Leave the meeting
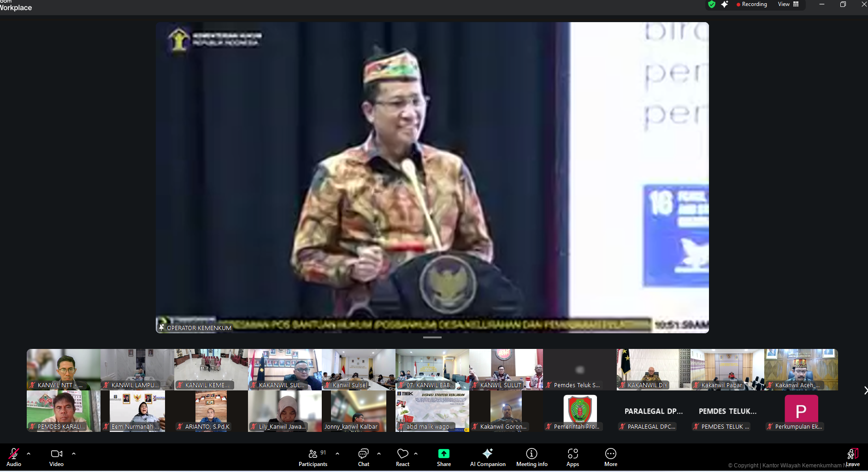The image size is (868, 472). click(x=852, y=457)
